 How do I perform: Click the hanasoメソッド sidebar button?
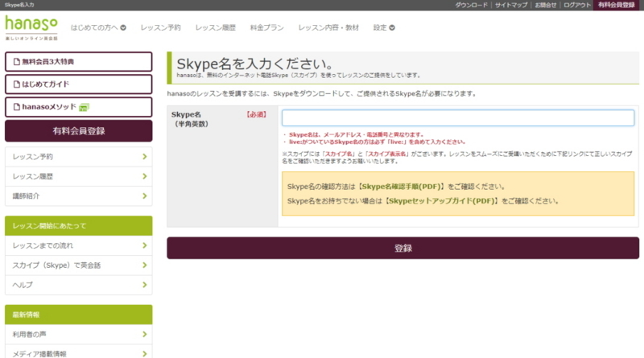(x=78, y=107)
